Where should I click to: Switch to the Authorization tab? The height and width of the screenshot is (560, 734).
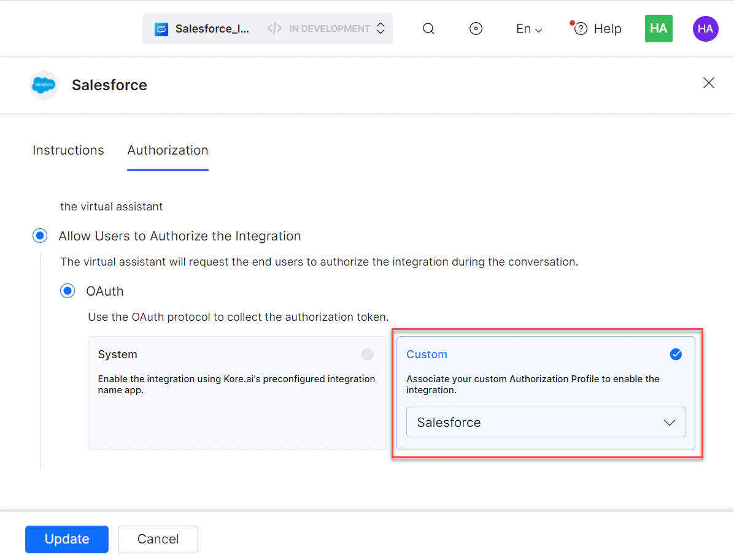(168, 150)
